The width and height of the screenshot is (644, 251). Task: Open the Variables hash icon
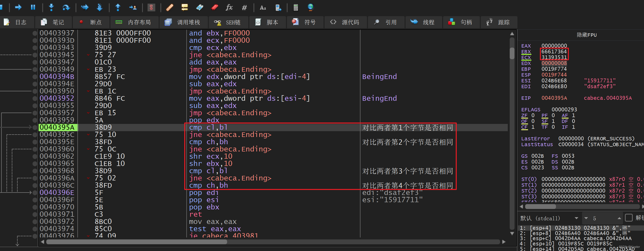(x=244, y=7)
